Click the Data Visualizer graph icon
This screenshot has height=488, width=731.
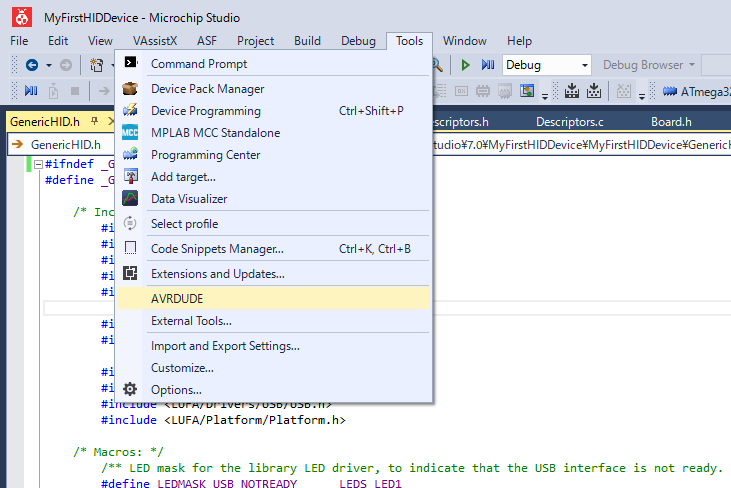pyautogui.click(x=130, y=198)
